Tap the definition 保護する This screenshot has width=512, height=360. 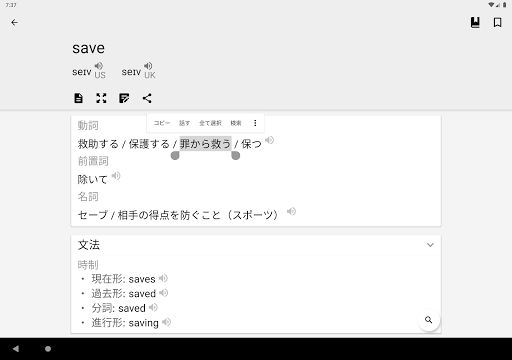tap(149, 144)
